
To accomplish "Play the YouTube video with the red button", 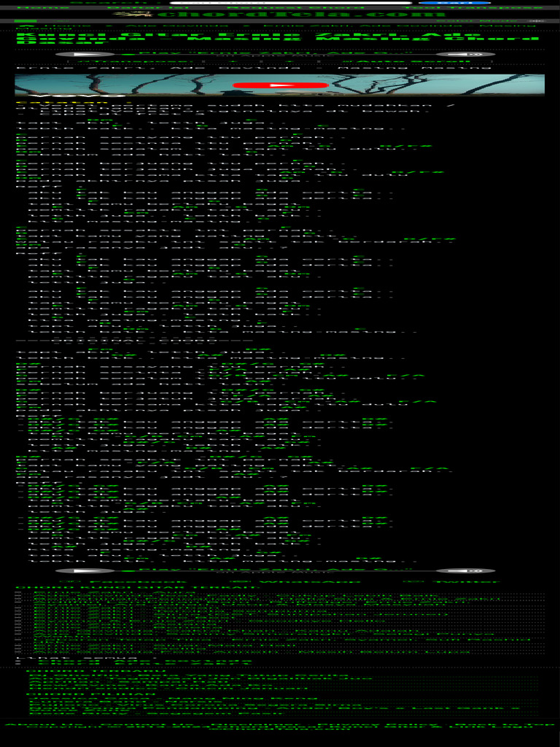I will pos(281,85).
